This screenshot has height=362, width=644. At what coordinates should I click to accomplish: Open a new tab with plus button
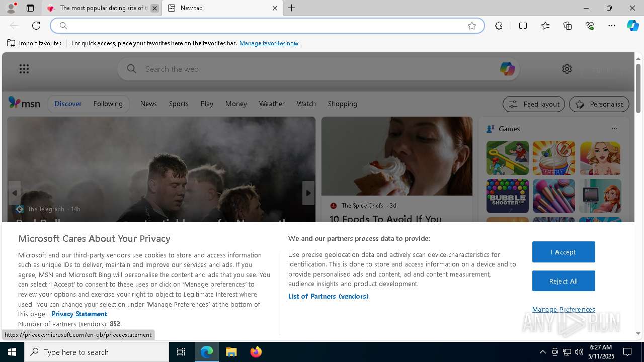[x=292, y=8]
